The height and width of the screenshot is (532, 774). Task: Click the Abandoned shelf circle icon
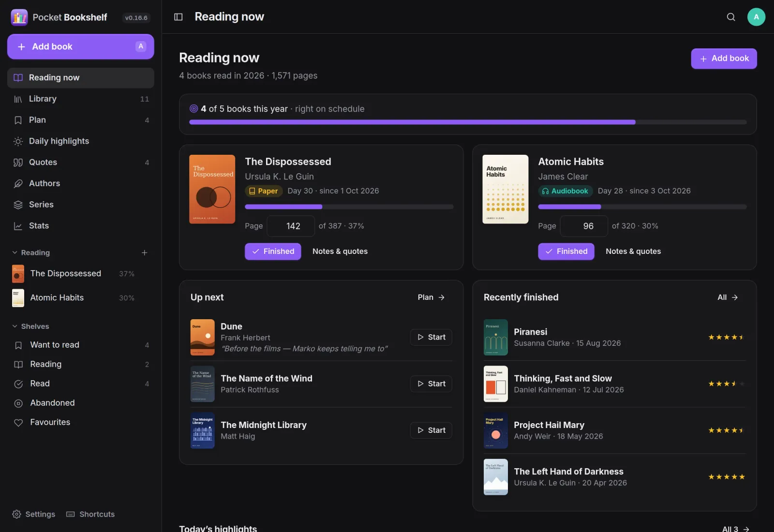point(18,403)
